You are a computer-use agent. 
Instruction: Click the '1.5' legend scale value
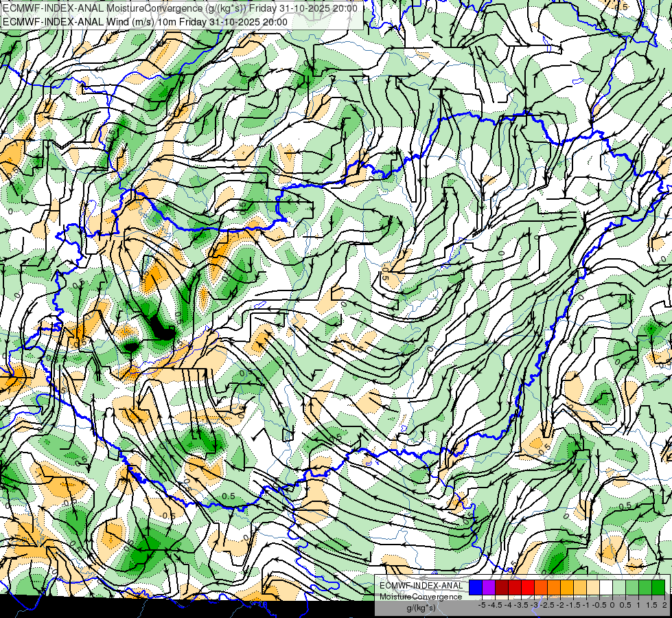tap(652, 605)
